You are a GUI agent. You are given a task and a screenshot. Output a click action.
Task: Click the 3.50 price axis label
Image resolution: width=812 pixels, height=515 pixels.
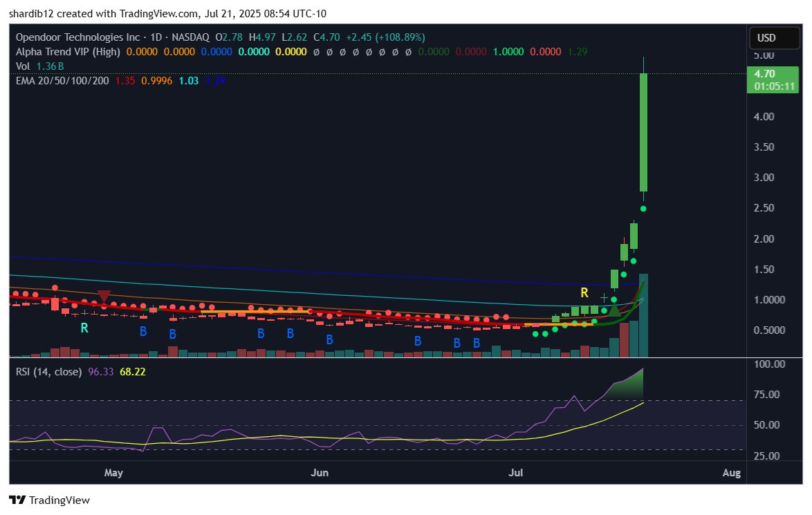(764, 147)
